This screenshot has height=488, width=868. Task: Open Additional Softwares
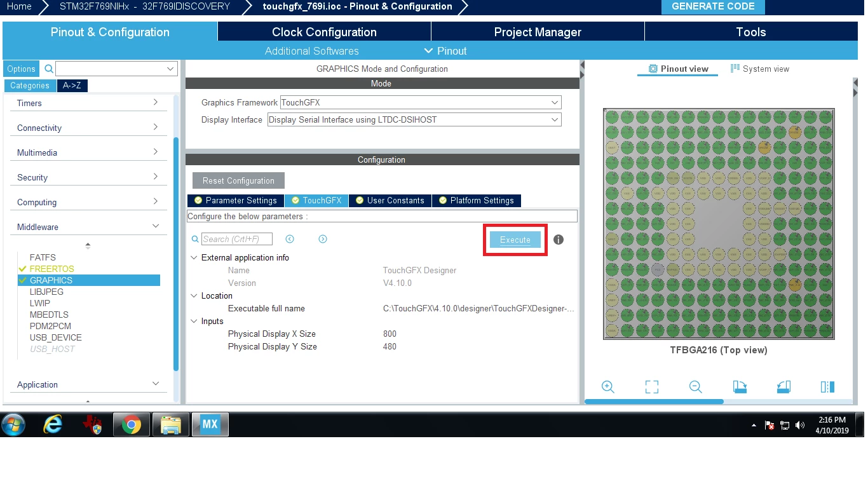311,51
